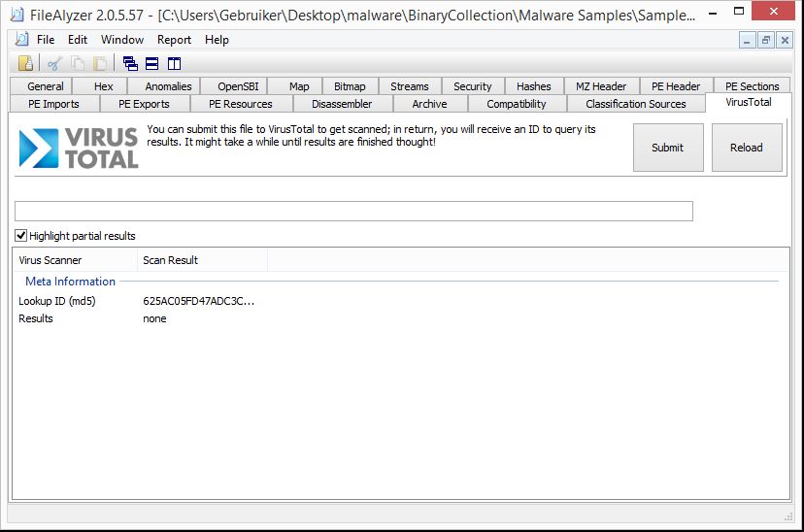Switch to the Security tab
This screenshot has width=804, height=532.
pyautogui.click(x=472, y=86)
